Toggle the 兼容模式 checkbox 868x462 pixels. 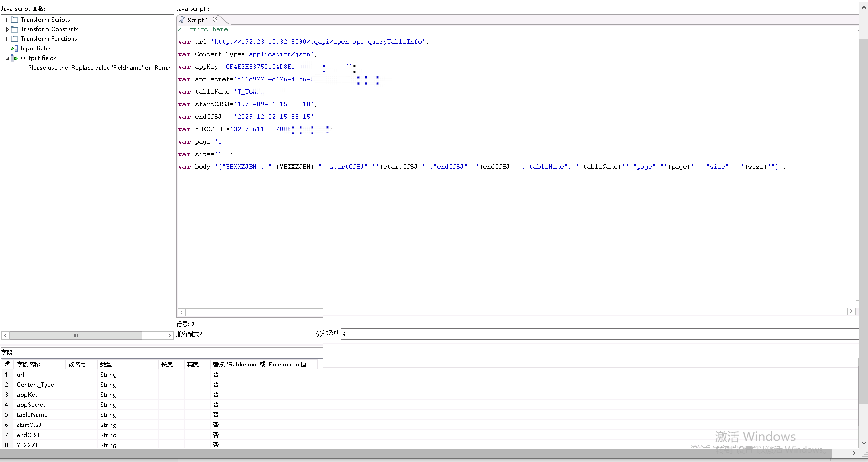(309, 334)
